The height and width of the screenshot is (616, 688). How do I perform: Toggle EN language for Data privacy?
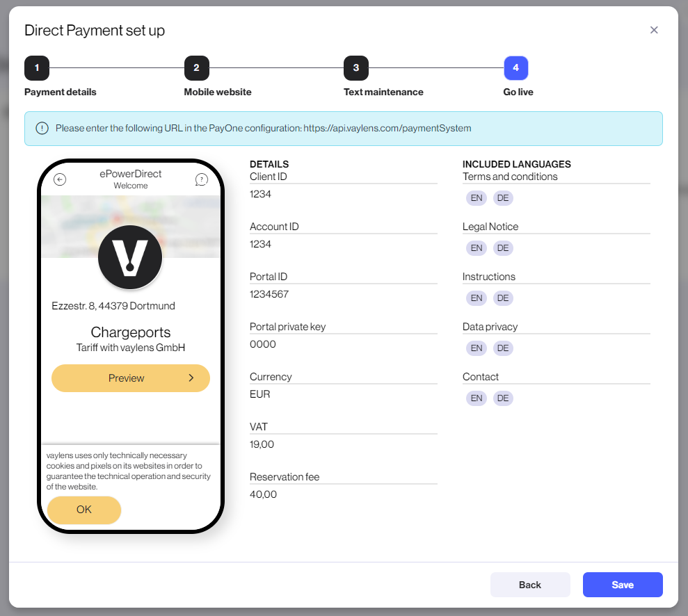pyautogui.click(x=476, y=348)
